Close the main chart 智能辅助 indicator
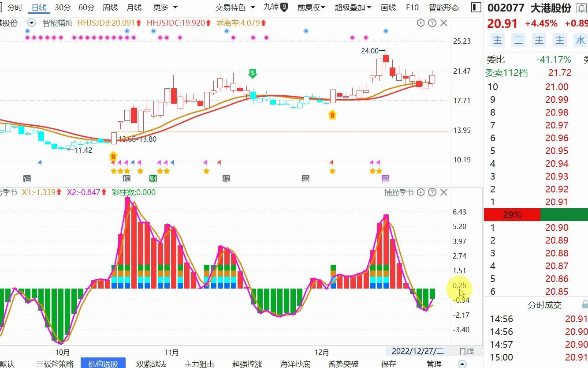 [x=444, y=23]
